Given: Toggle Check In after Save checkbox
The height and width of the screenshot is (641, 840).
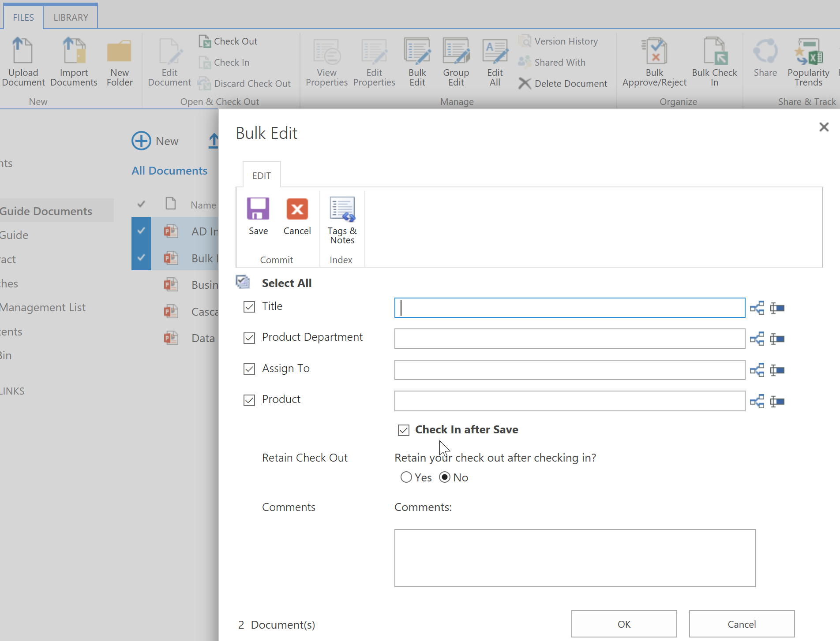Looking at the screenshot, I should tap(404, 430).
